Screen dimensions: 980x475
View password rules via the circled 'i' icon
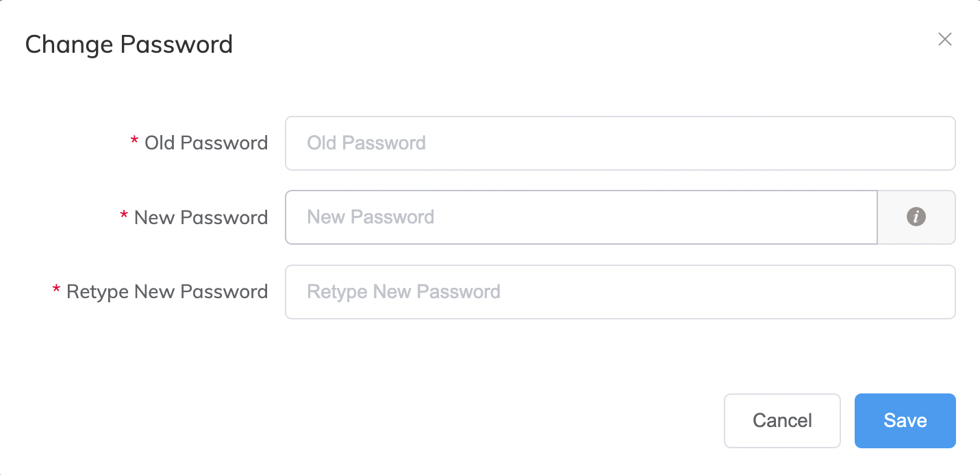[x=916, y=217]
